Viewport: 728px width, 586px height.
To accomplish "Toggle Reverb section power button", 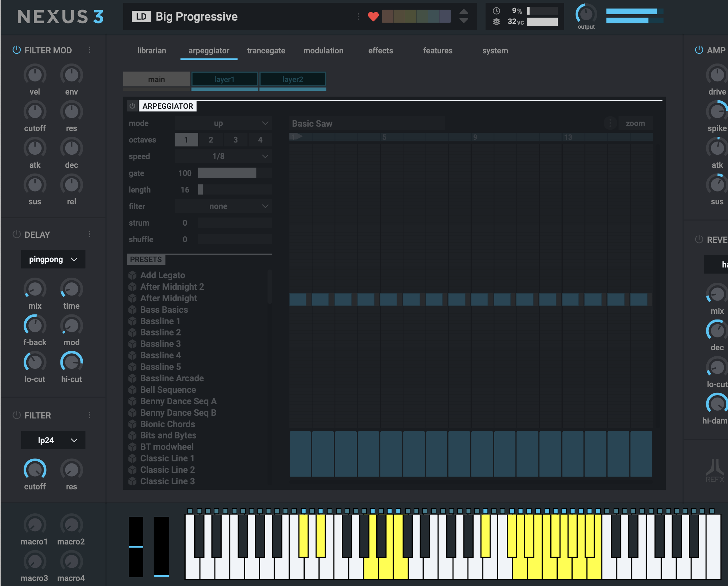I will 699,239.
